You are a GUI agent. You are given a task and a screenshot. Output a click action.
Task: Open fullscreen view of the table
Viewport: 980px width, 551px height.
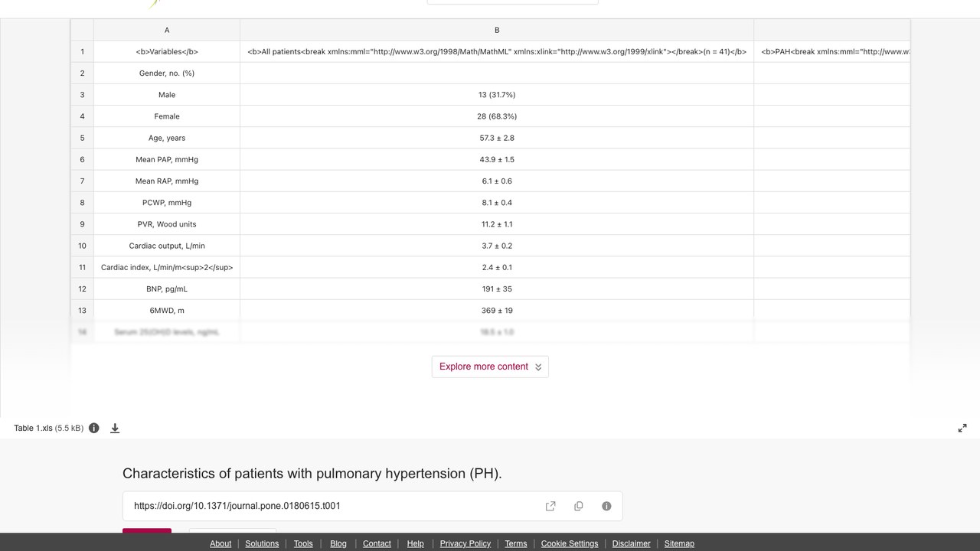point(962,428)
